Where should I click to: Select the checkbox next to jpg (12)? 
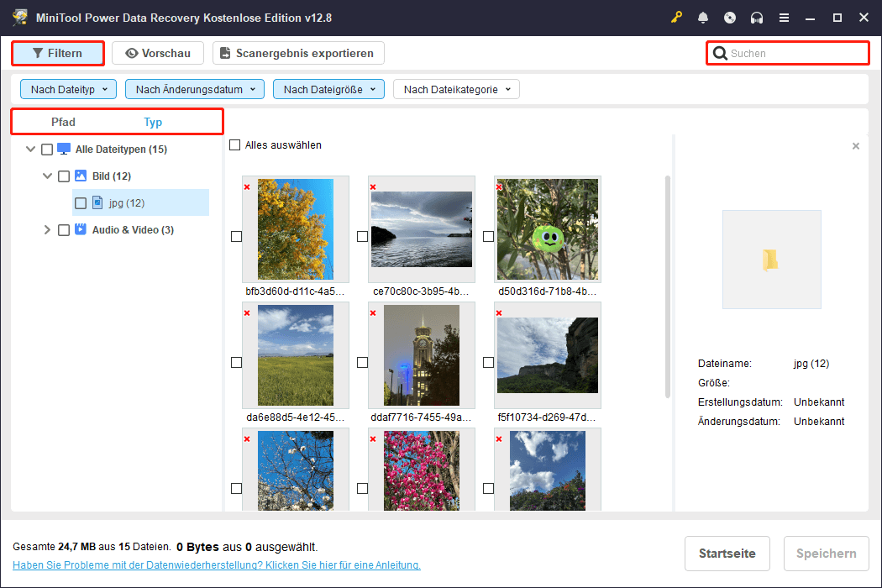pyautogui.click(x=81, y=202)
